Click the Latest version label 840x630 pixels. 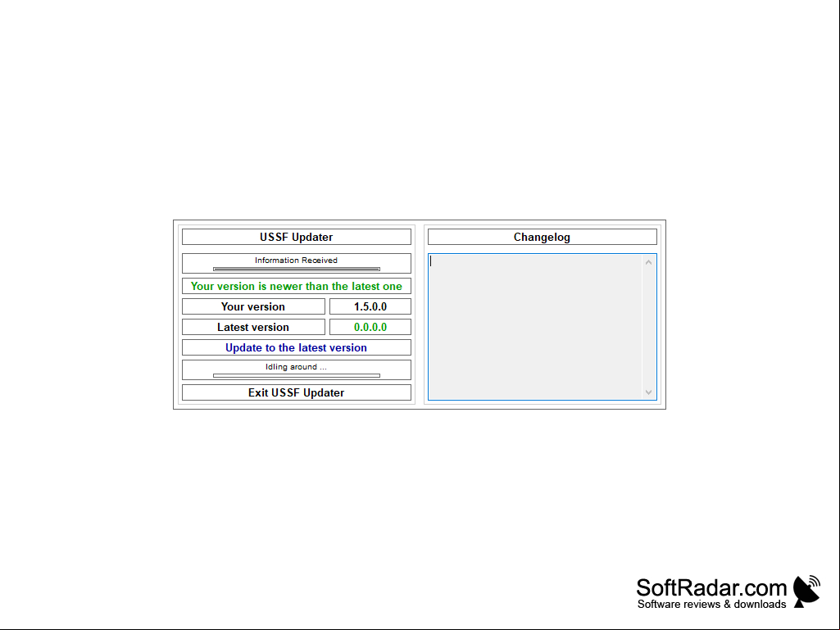253,327
